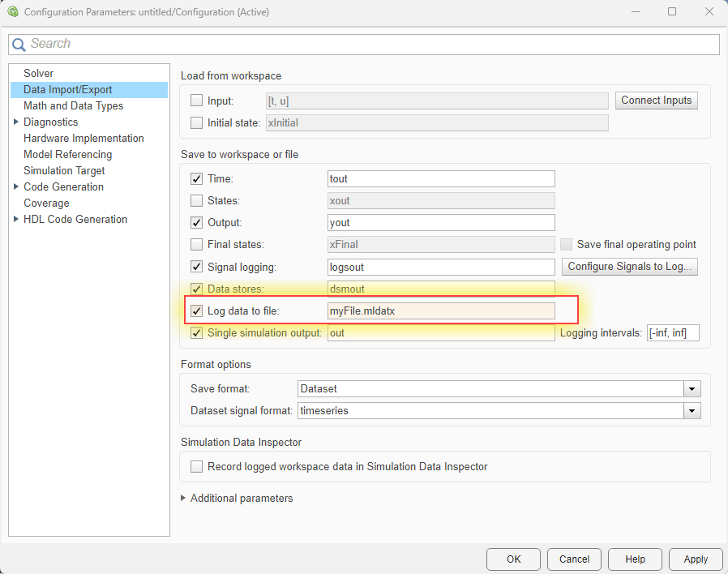Viewport: 728px width, 574px height.
Task: Open the Save format dropdown
Action: point(692,388)
